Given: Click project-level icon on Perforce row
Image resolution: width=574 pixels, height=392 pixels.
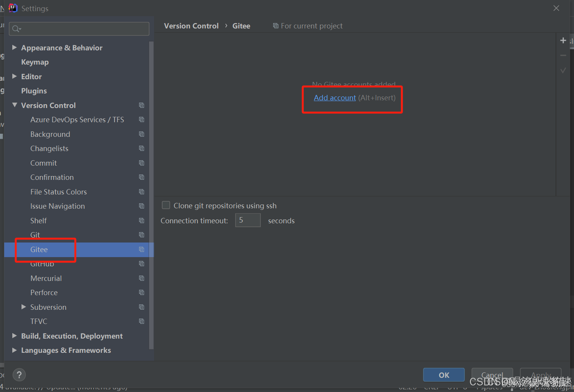Looking at the screenshot, I should (x=141, y=292).
